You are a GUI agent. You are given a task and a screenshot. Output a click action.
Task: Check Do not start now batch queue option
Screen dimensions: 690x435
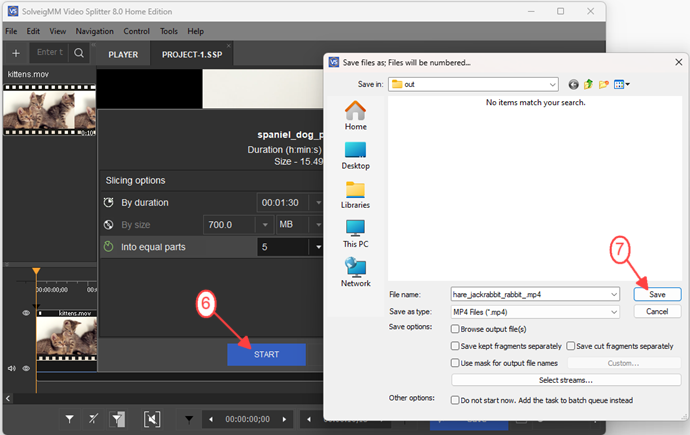(x=455, y=400)
